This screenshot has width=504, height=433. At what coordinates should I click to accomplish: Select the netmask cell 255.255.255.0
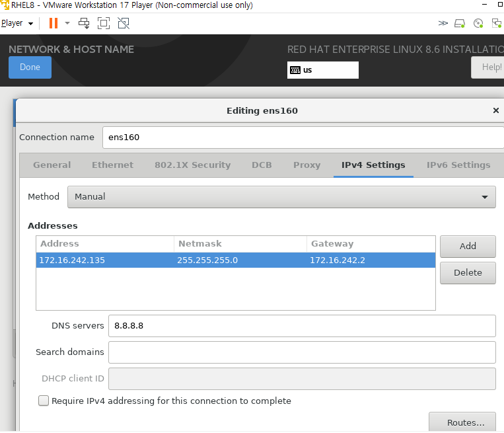pos(240,260)
